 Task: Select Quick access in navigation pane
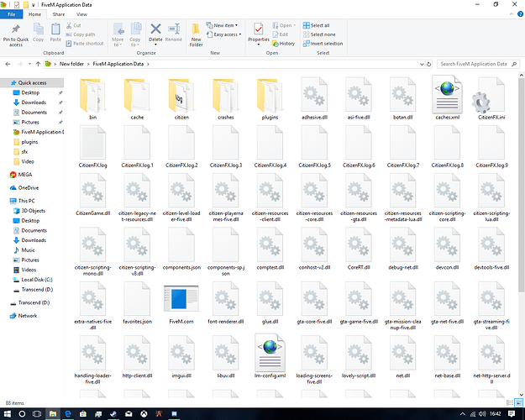pyautogui.click(x=32, y=82)
